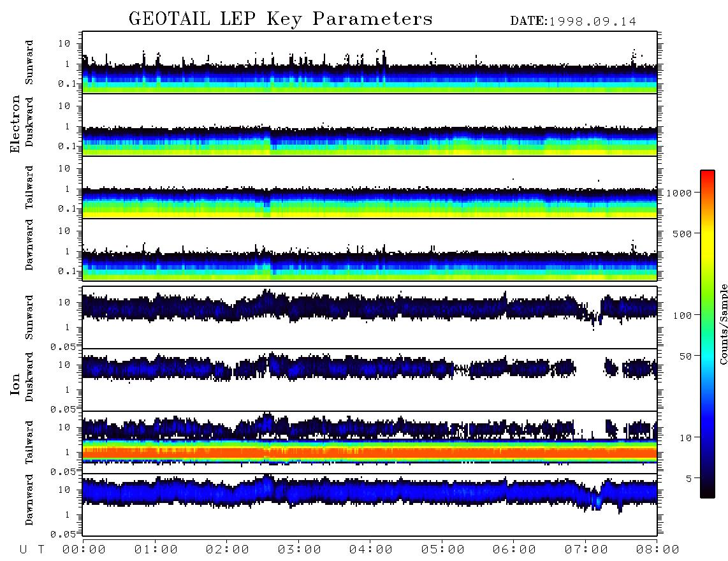Select the Ion 'Tailward' panel label

pos(29,442)
